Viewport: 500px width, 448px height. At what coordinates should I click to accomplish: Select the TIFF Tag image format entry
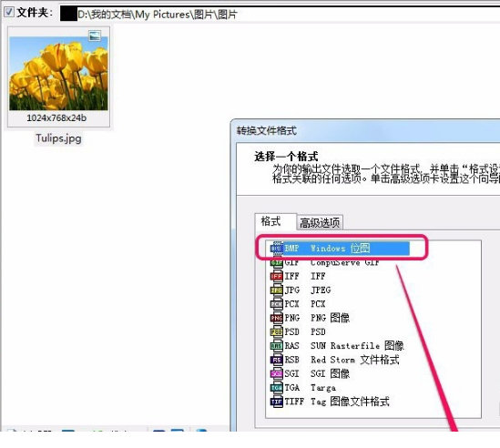pyautogui.click(x=330, y=402)
